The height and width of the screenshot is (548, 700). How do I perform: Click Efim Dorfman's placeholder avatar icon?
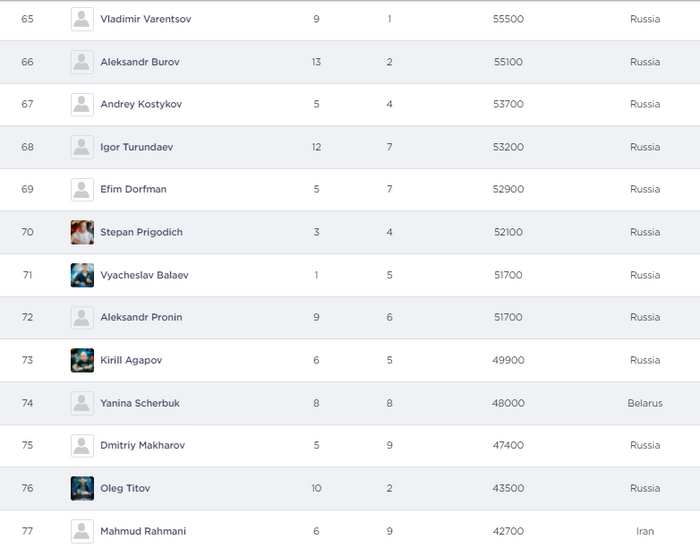pos(82,189)
